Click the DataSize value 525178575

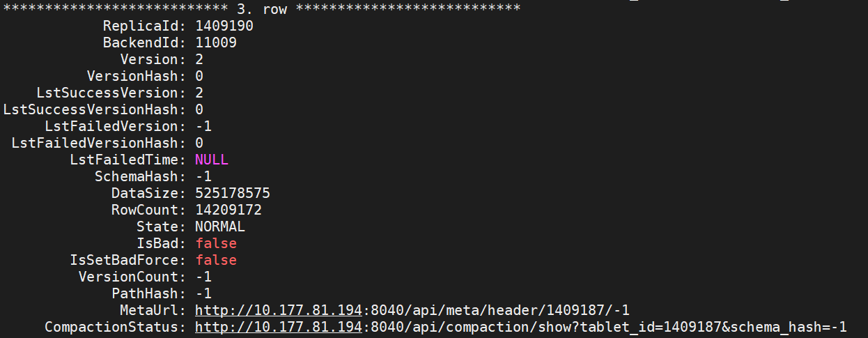pos(233,193)
